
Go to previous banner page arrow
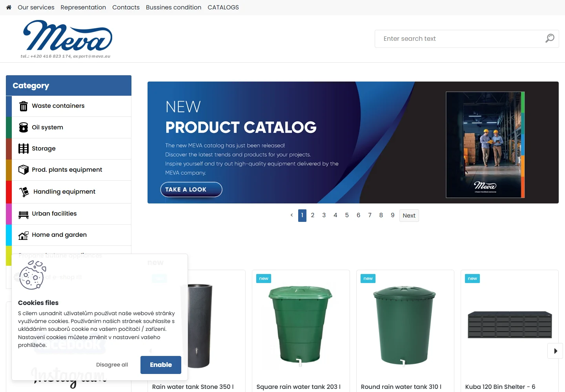[292, 215]
